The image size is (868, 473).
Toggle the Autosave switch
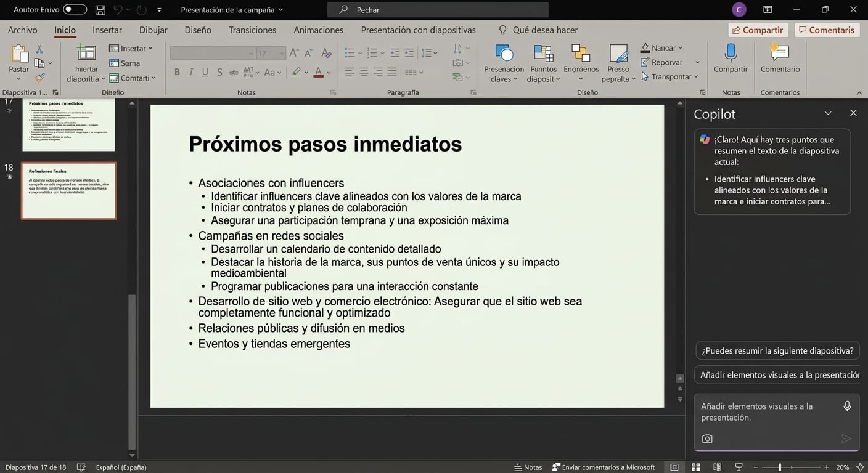click(x=75, y=9)
